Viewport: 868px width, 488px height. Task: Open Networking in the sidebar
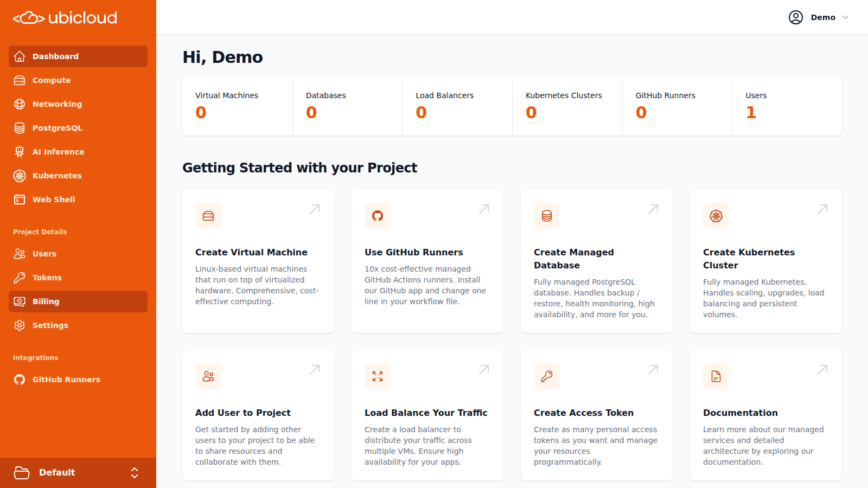[x=78, y=104]
